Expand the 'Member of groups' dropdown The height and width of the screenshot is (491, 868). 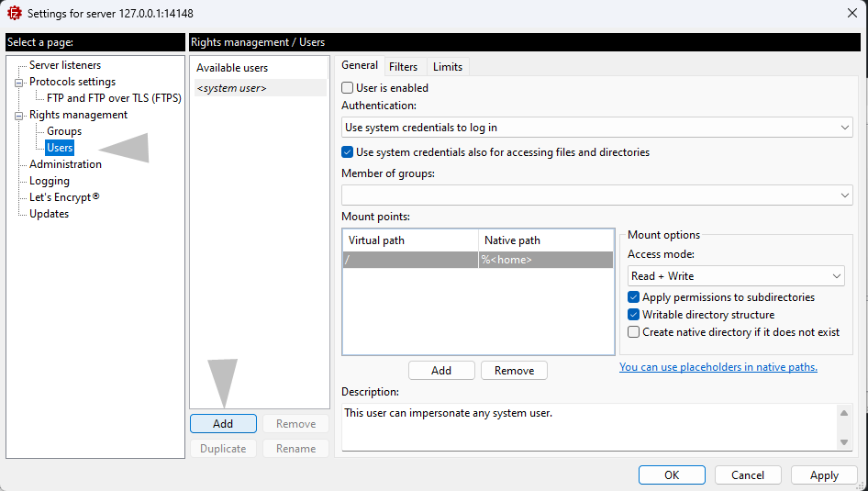(x=596, y=195)
